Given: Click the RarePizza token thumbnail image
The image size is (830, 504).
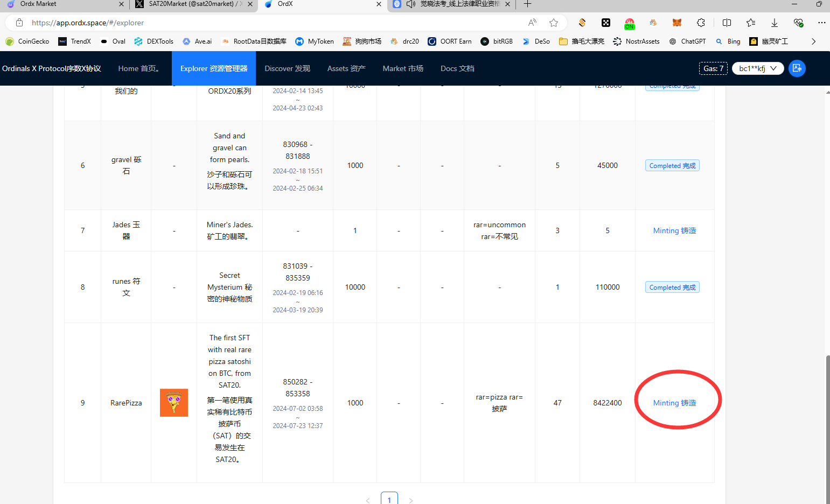Looking at the screenshot, I should click(174, 403).
